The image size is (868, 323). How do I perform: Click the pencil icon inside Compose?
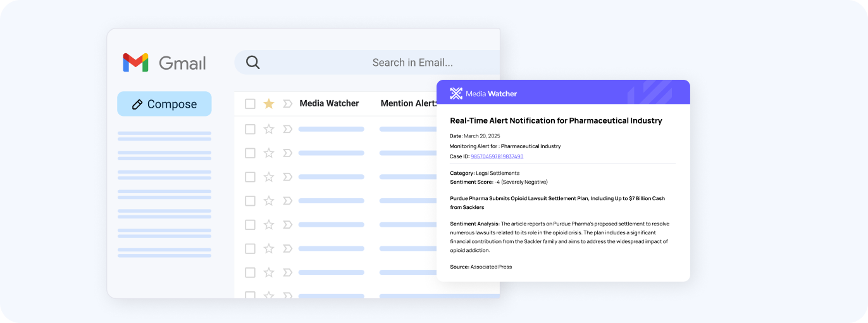point(137,104)
